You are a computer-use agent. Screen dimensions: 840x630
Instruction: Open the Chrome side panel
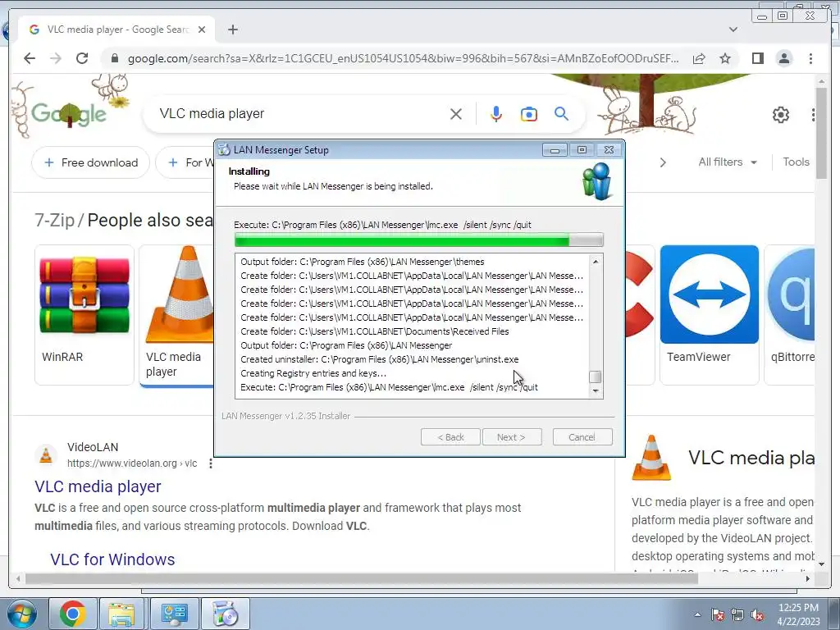(757, 58)
